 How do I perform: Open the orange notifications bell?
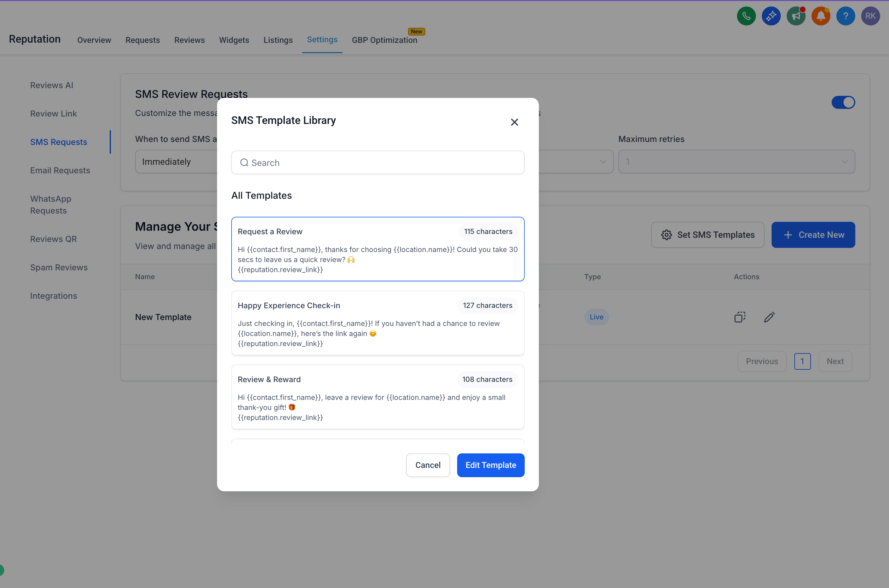[820, 16]
